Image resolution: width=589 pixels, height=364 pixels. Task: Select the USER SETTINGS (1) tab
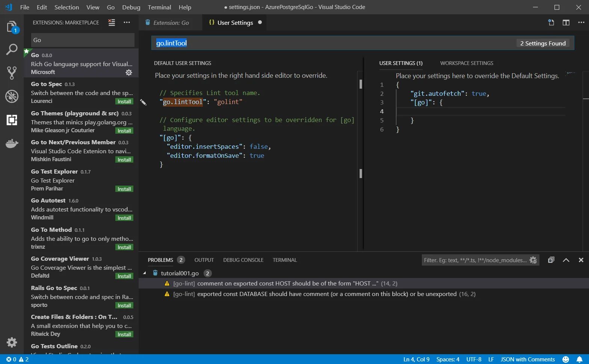click(401, 63)
